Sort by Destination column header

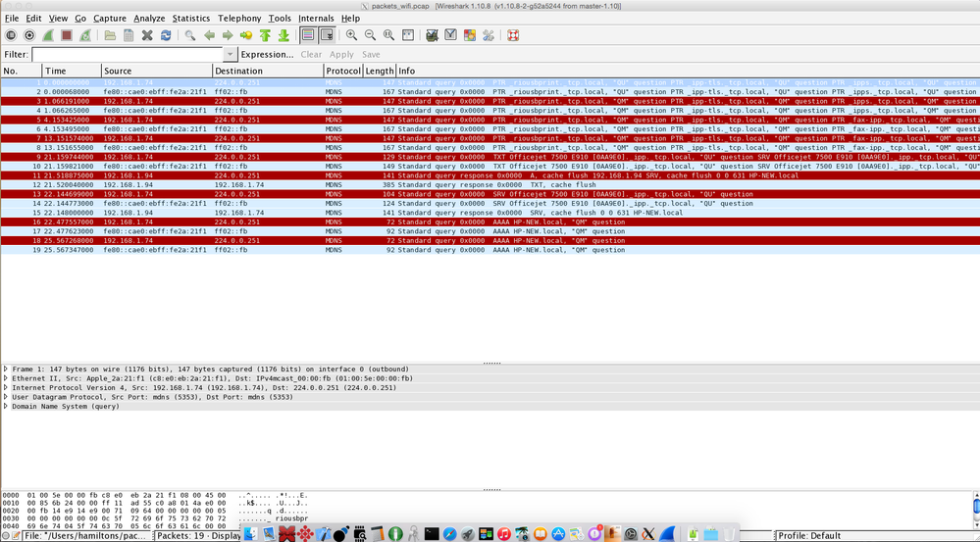[268, 72]
